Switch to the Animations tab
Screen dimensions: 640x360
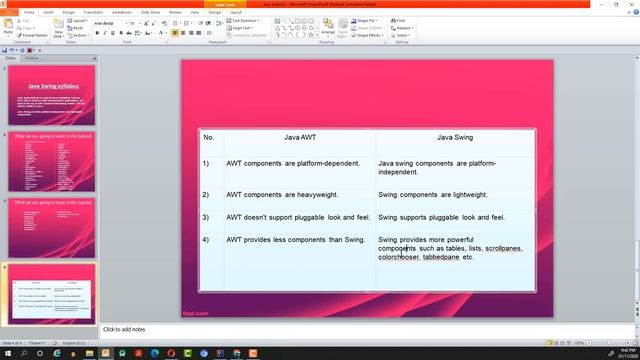122,12
